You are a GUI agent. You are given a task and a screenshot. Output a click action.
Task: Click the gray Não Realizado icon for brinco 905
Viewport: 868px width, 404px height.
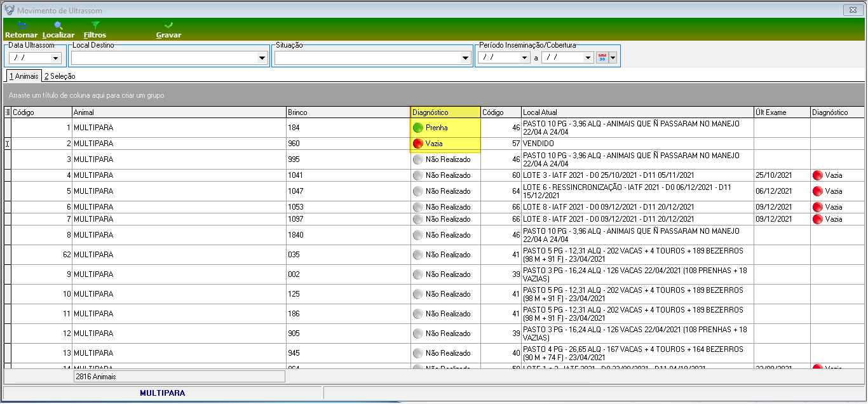click(418, 333)
